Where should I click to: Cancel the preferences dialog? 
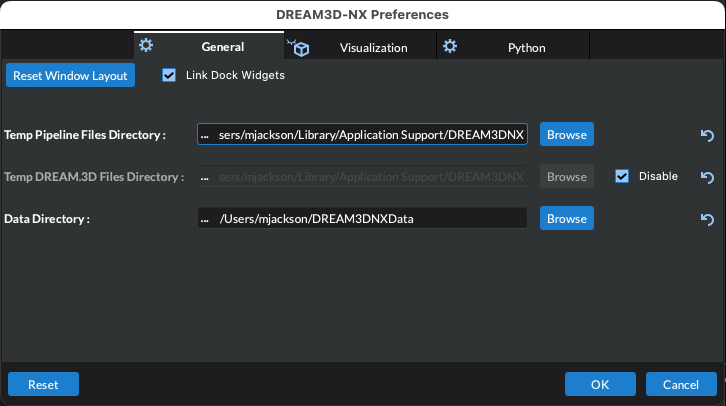tap(681, 384)
